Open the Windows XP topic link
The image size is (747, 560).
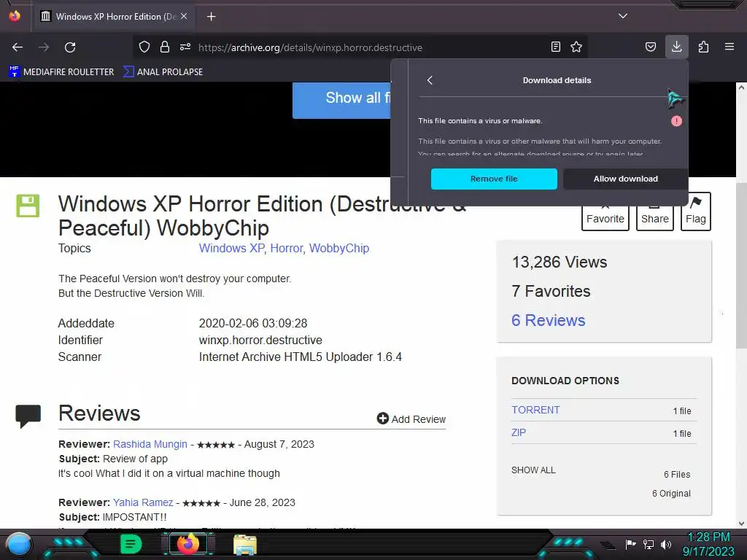pos(231,248)
